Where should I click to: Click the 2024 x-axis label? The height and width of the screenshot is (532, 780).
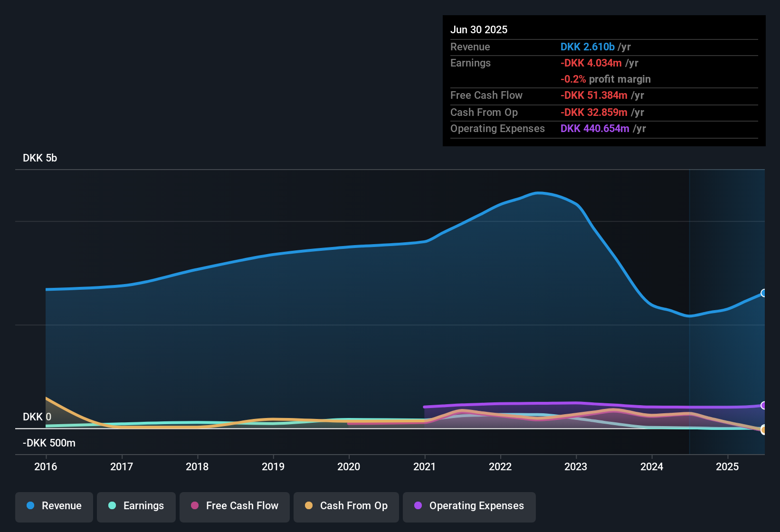[x=652, y=467]
